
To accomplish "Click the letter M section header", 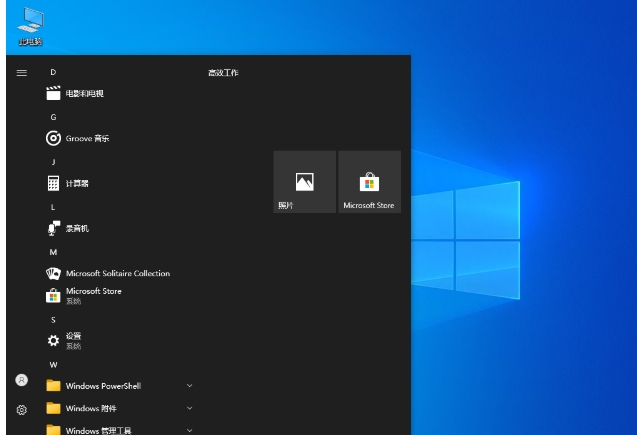I will [54, 252].
